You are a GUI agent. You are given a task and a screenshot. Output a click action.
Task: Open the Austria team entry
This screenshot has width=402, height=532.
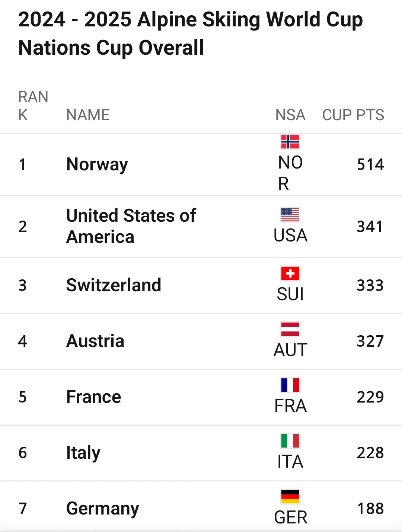[95, 341]
